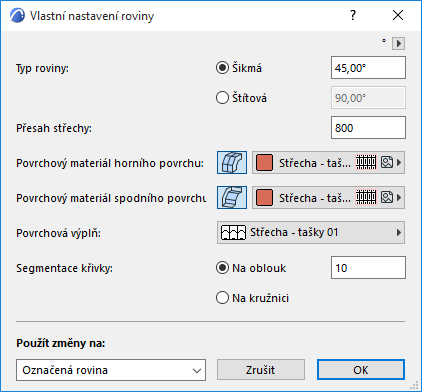Confirm with the OK button
Screen dimensions: 422x392
[x=361, y=370]
